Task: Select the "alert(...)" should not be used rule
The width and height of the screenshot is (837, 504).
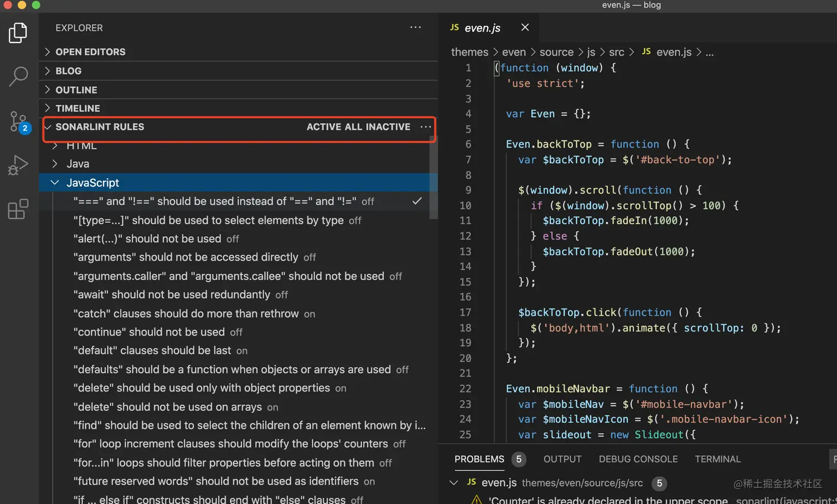Action: pyautogui.click(x=147, y=239)
